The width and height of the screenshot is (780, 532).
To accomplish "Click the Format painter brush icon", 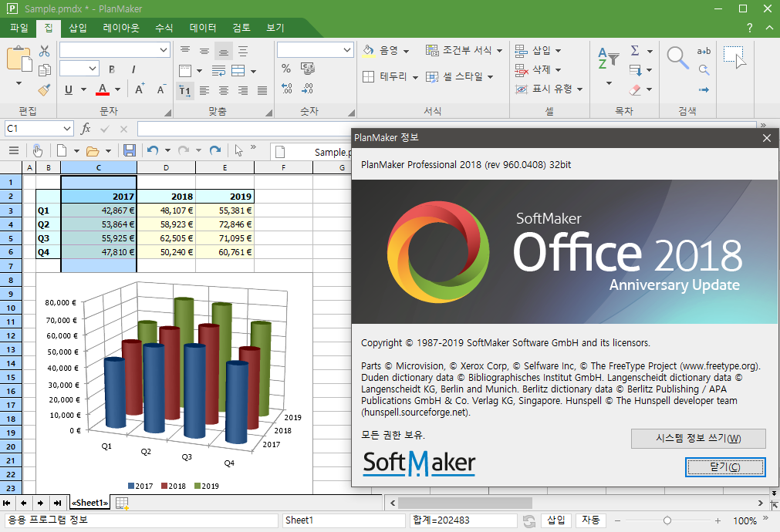I will click(44, 89).
